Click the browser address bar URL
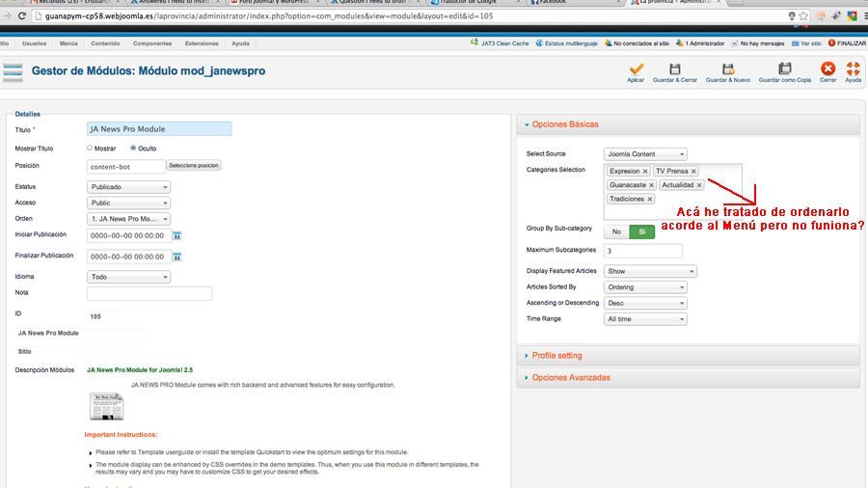868x488 pixels. [x=269, y=16]
